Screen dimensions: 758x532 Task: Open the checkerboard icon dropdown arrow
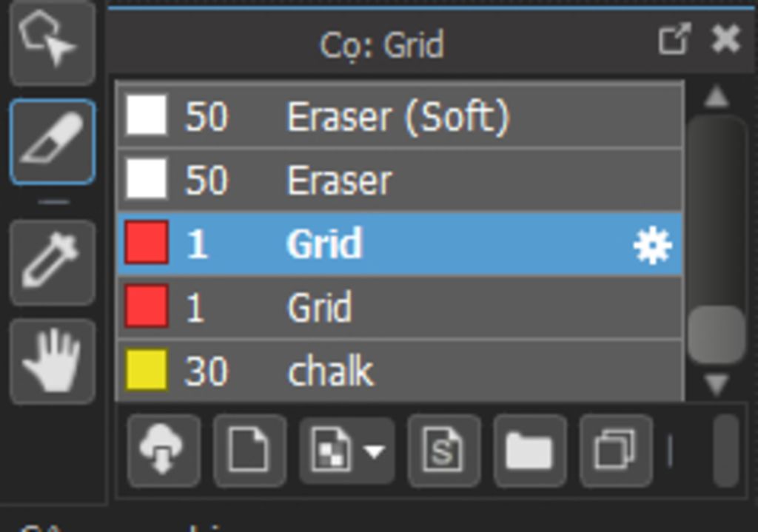click(375, 451)
